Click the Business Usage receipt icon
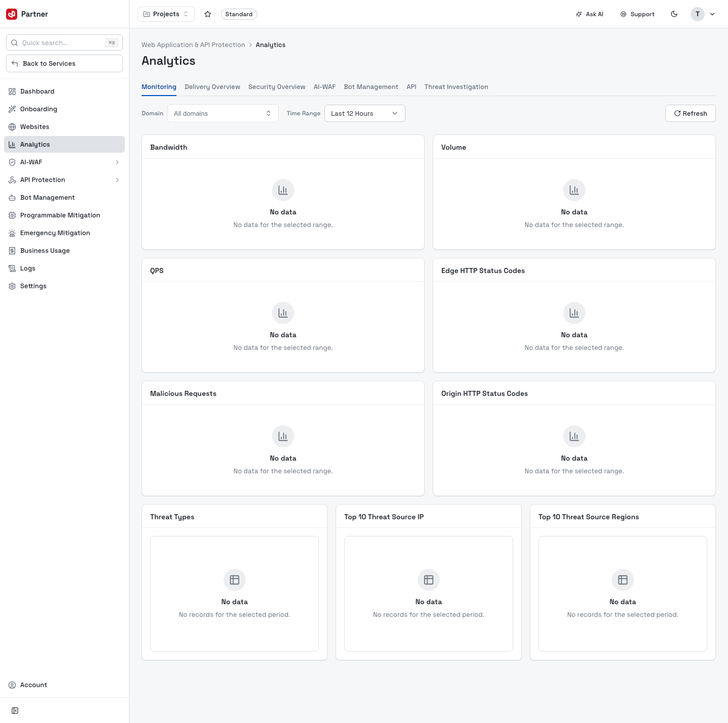 (12, 251)
